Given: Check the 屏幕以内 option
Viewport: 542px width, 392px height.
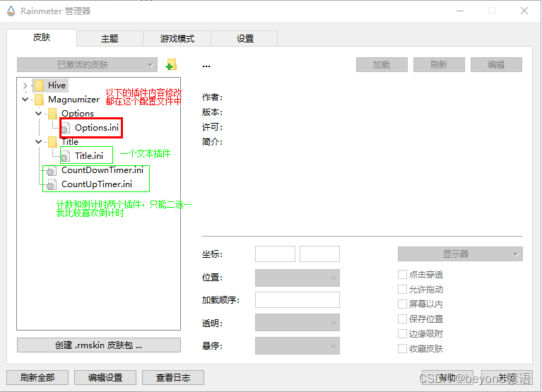Looking at the screenshot, I should coord(402,304).
